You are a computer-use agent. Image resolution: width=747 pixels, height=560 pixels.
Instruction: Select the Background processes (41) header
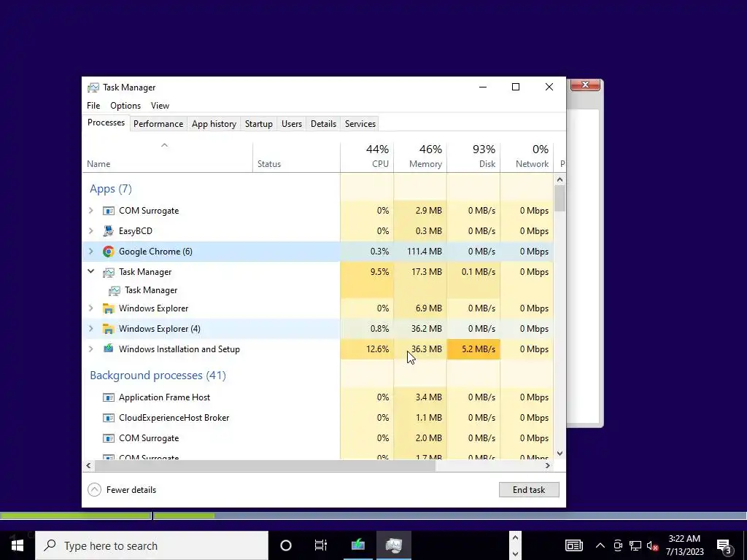[x=158, y=376]
